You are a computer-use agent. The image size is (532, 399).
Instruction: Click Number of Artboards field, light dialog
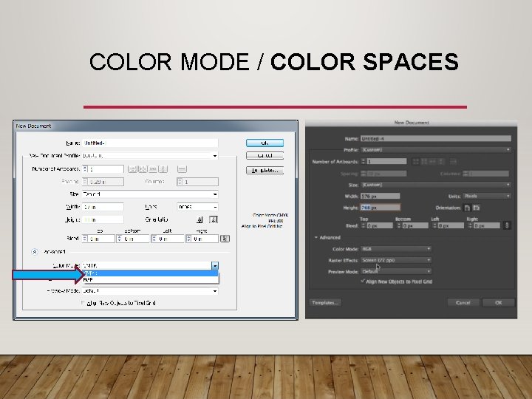click(106, 169)
